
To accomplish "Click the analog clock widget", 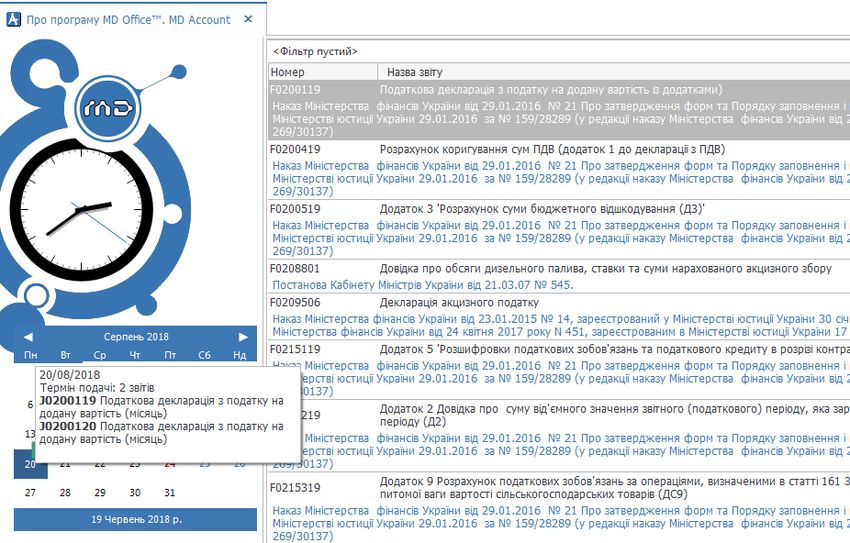I will (81, 209).
